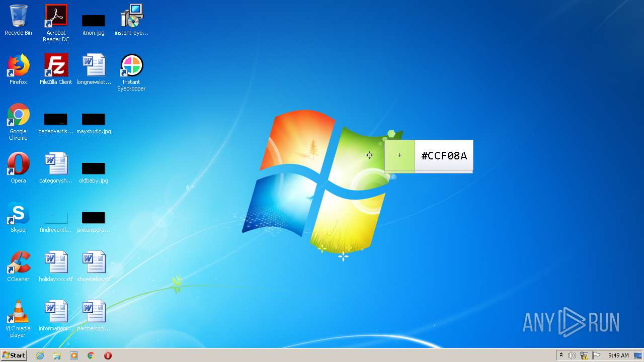Select the oldbaby.jpg file
644x362 pixels.
pyautogui.click(x=94, y=173)
